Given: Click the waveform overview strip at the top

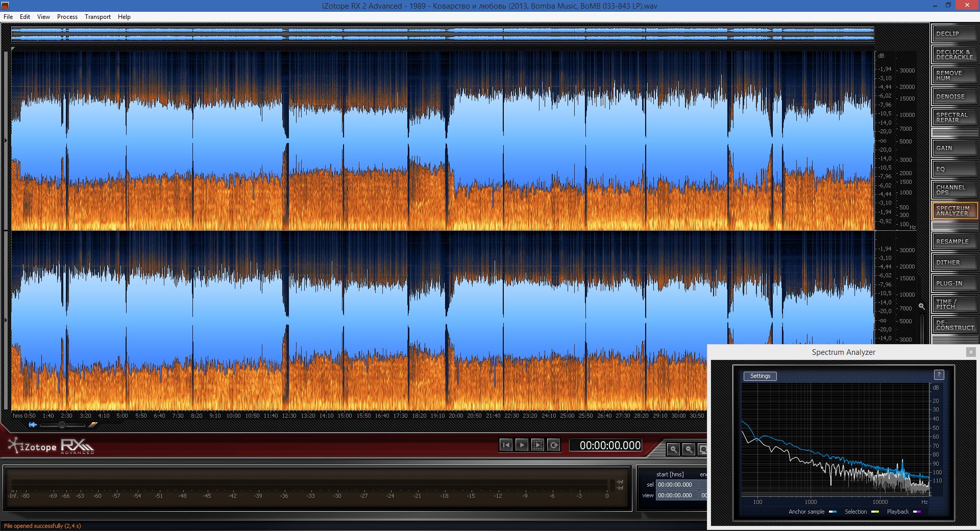Looking at the screenshot, I should tap(443, 34).
